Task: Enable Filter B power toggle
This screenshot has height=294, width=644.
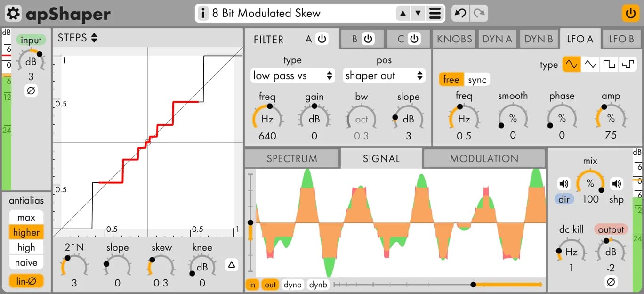Action: pos(368,39)
